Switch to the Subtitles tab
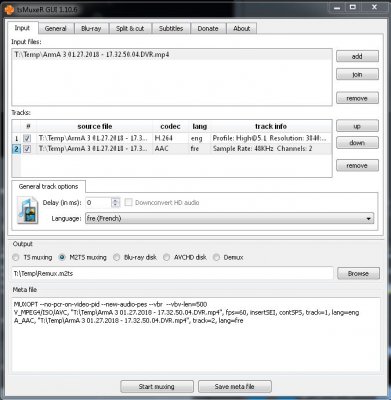The width and height of the screenshot is (391, 400). point(171,28)
